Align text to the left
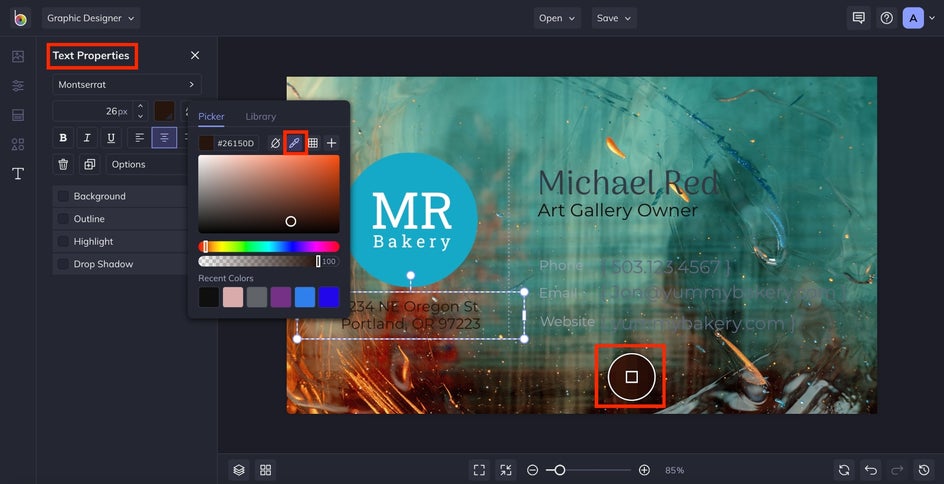The width and height of the screenshot is (944, 484). pyautogui.click(x=140, y=138)
